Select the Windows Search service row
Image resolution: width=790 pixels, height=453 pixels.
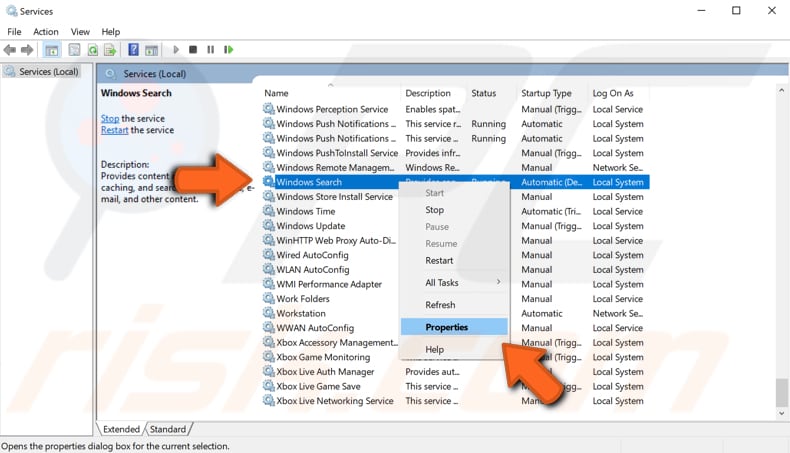pyautogui.click(x=455, y=182)
